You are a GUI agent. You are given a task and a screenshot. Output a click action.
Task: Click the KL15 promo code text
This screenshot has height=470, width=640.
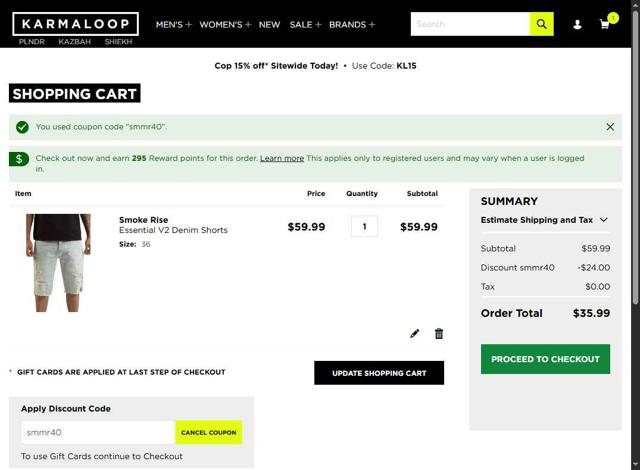406,66
